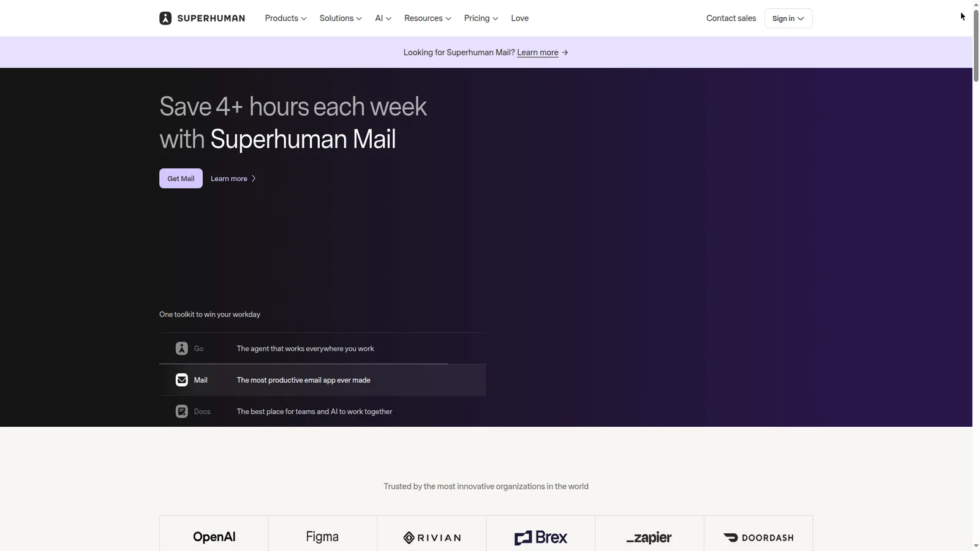Click 'One toolkit to win your workday' text
The height and width of the screenshot is (551, 980).
click(209, 315)
